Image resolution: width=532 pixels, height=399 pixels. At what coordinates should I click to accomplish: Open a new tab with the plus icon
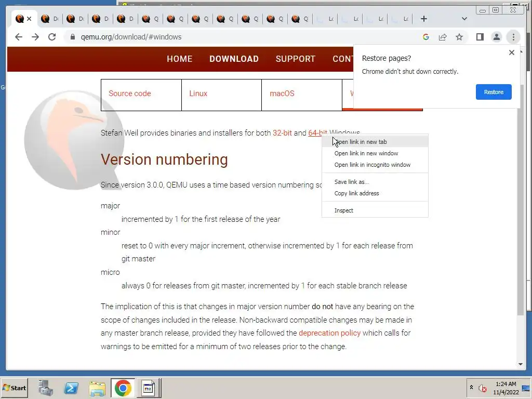pos(424,19)
